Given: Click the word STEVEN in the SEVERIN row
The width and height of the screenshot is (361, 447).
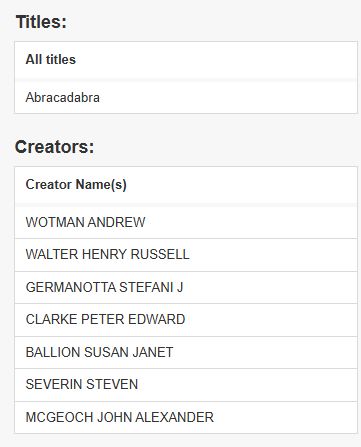Looking at the screenshot, I should pos(112,384).
